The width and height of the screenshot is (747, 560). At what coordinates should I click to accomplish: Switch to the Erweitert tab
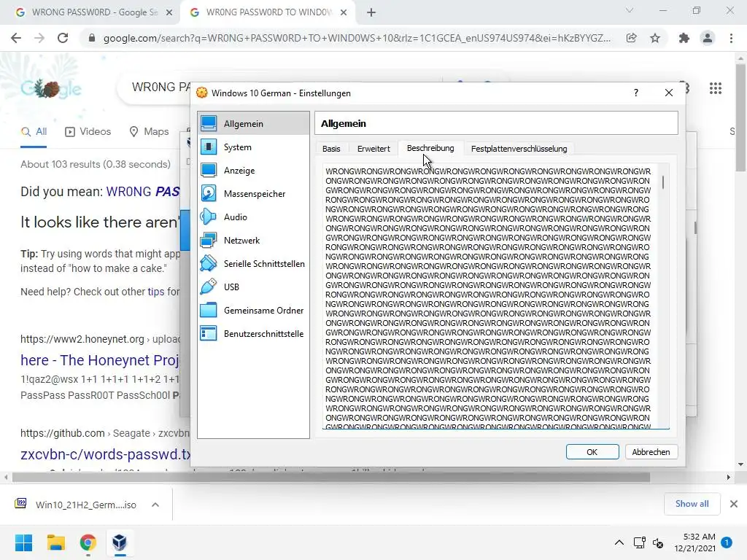[x=373, y=149]
